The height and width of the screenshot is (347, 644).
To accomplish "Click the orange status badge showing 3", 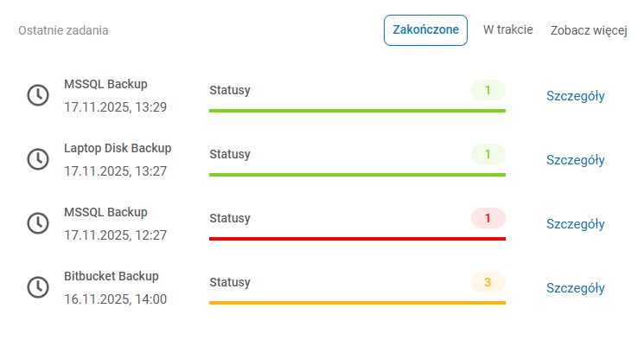I will [488, 282].
